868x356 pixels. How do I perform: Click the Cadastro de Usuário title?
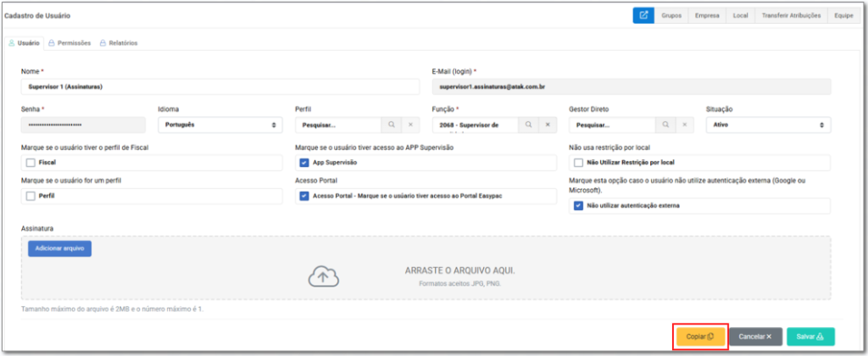click(x=37, y=16)
